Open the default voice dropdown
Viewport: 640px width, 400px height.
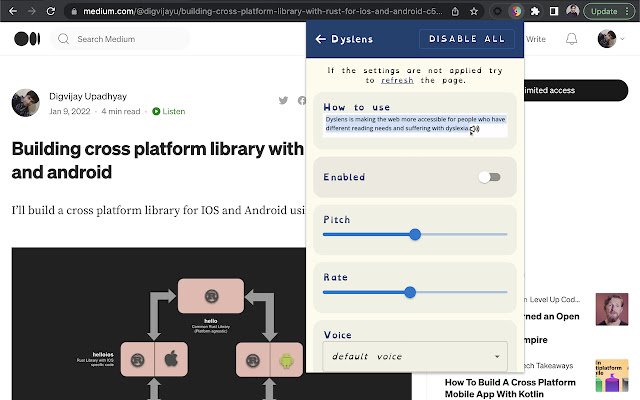415,356
